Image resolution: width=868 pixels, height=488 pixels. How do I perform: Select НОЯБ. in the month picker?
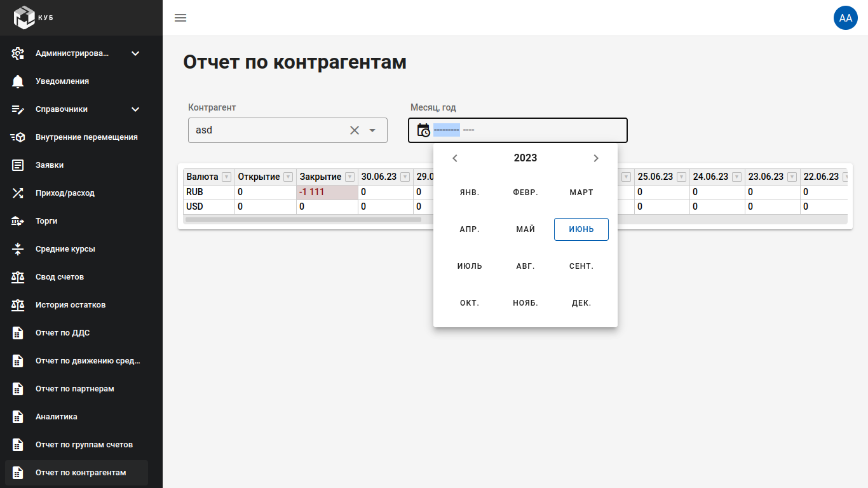[x=526, y=303]
